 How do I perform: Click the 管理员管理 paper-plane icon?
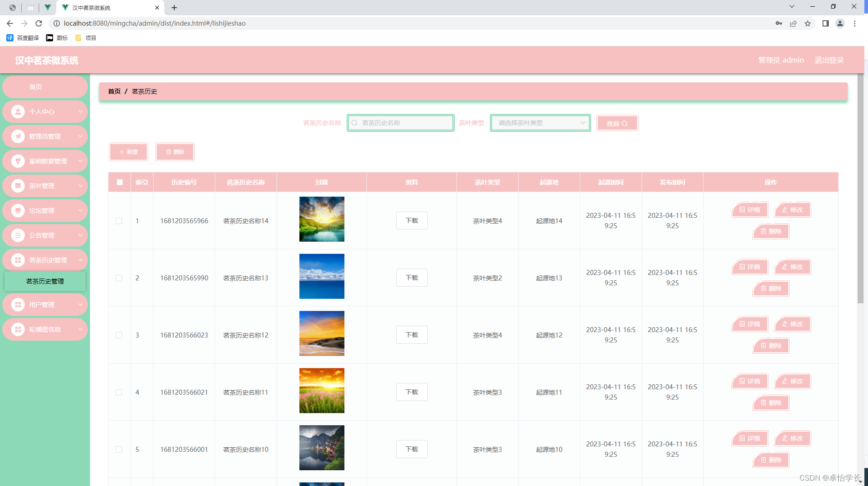(18, 136)
